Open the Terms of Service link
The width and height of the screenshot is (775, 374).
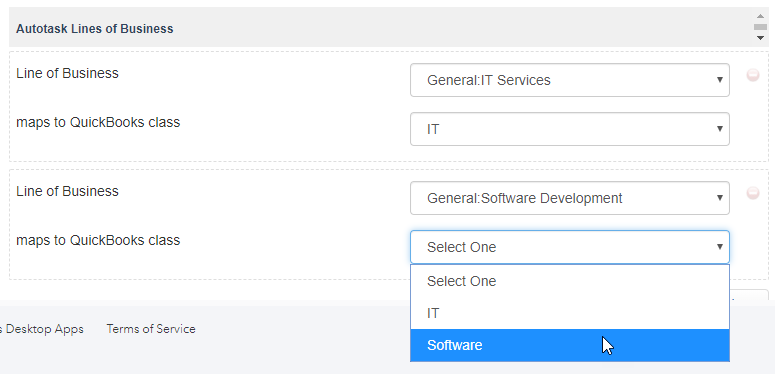(x=151, y=329)
